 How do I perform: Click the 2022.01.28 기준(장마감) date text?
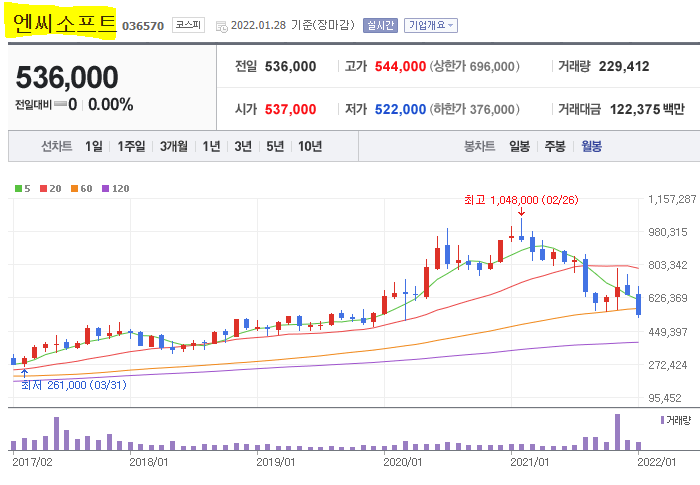(x=293, y=25)
